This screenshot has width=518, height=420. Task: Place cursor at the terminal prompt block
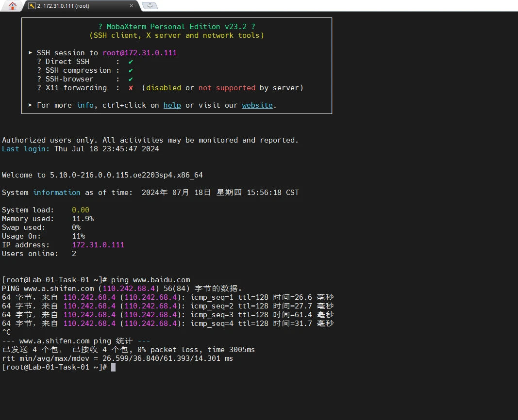pos(113,367)
